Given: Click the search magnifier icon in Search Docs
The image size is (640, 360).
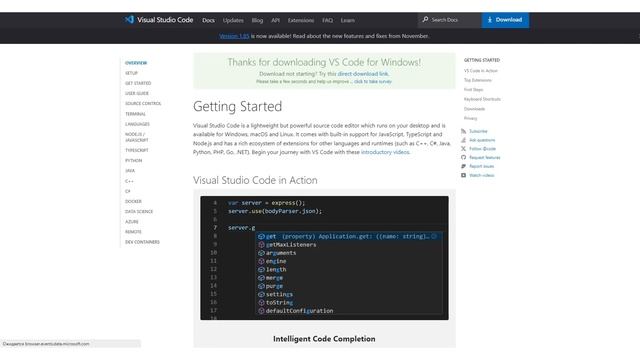Looking at the screenshot, I should point(425,20).
